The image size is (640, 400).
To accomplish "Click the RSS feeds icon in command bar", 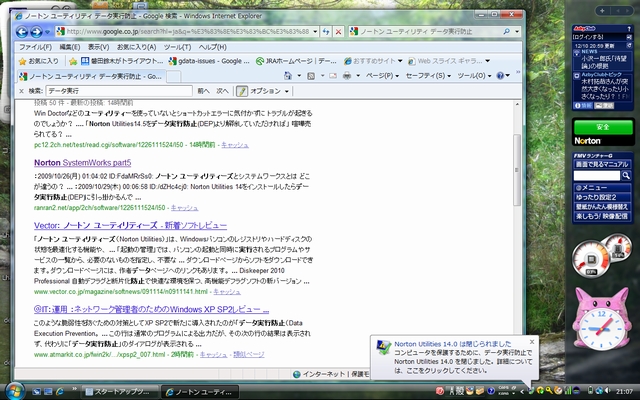I will pyautogui.click(x=311, y=76).
